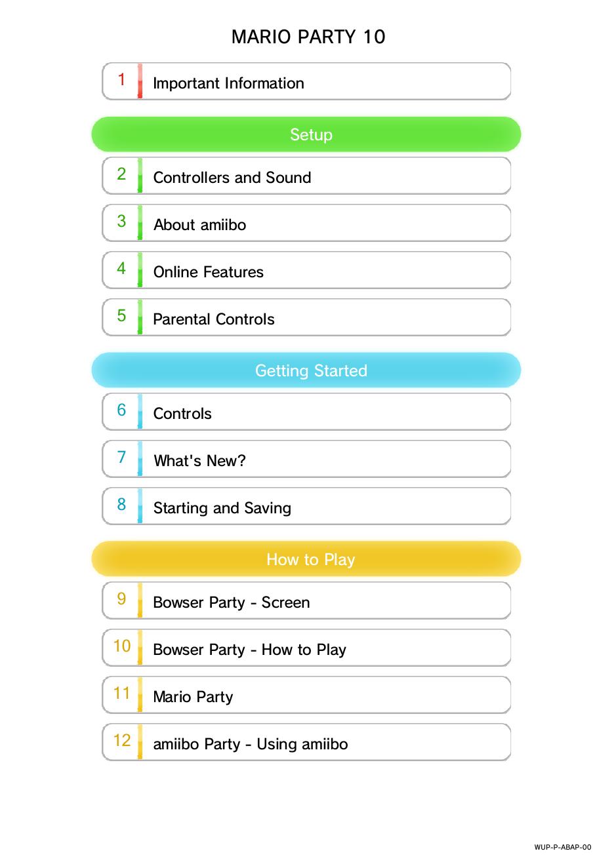
Task: Go to Starting and Saving
Action: (x=306, y=507)
